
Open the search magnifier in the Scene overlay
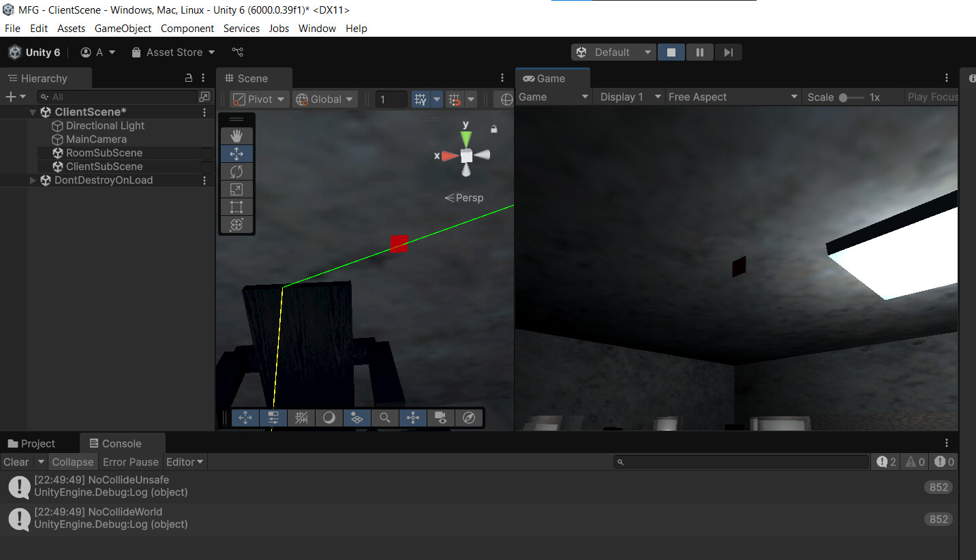(x=384, y=418)
